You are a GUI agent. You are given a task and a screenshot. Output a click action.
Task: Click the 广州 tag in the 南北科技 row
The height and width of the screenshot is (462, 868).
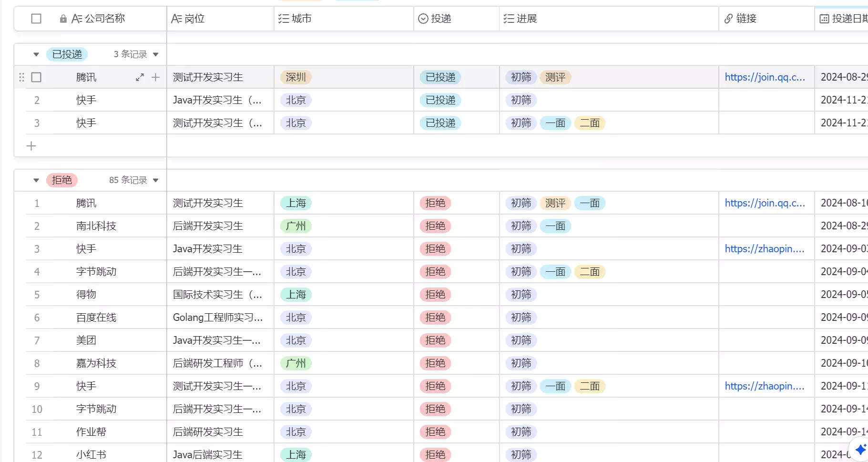point(296,226)
